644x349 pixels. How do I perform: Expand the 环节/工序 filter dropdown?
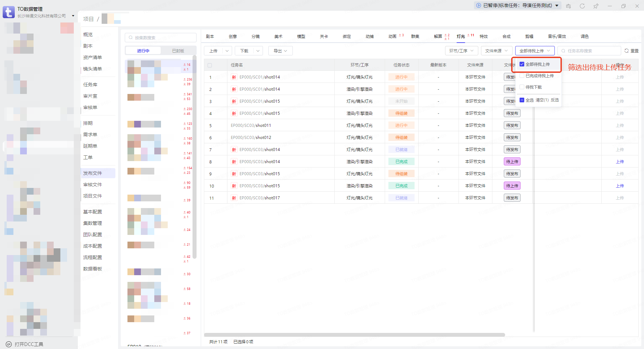point(462,51)
